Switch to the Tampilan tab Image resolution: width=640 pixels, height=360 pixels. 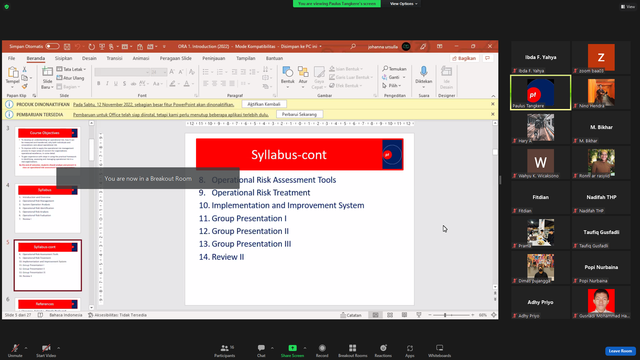click(246, 58)
